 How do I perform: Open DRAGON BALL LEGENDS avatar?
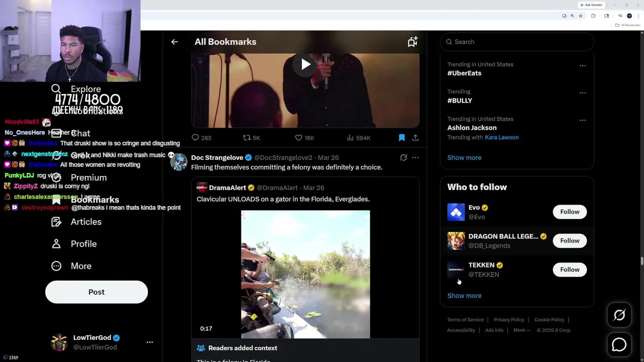[x=456, y=240]
